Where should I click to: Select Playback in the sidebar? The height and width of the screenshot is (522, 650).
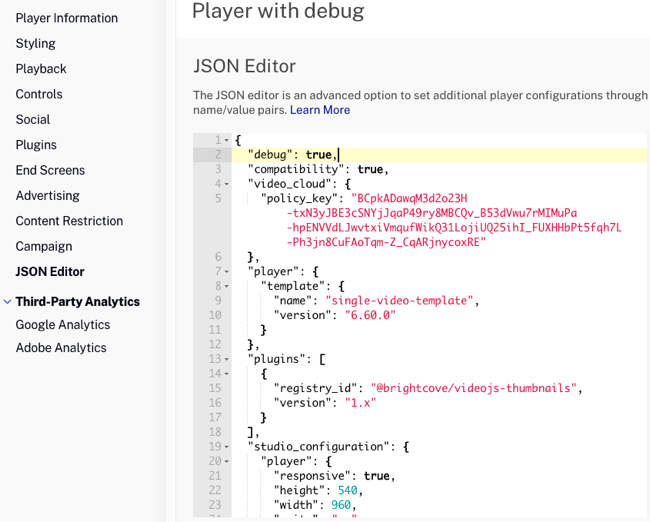pos(41,69)
